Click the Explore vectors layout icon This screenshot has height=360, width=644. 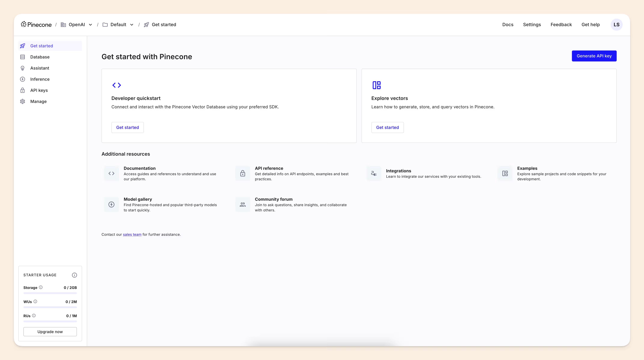pyautogui.click(x=377, y=85)
